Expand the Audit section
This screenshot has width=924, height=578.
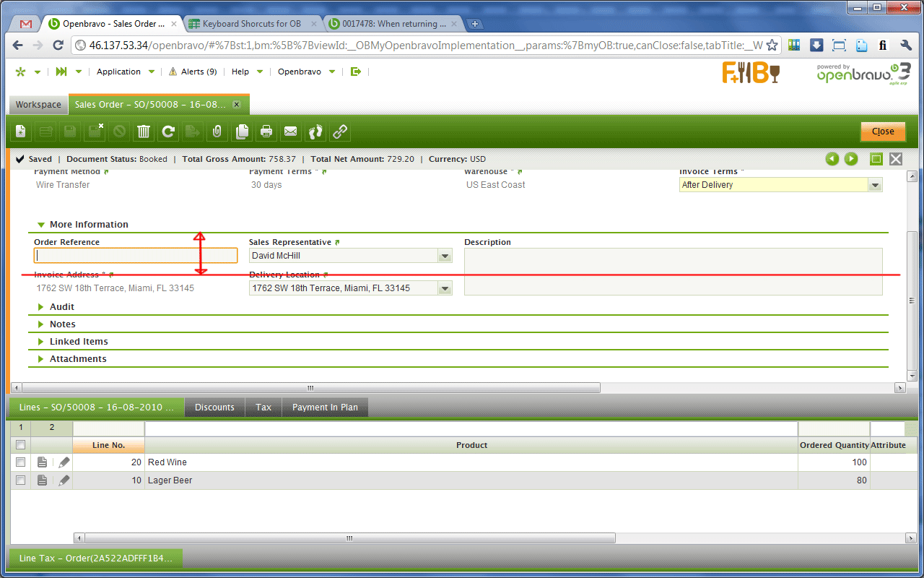pyautogui.click(x=62, y=307)
